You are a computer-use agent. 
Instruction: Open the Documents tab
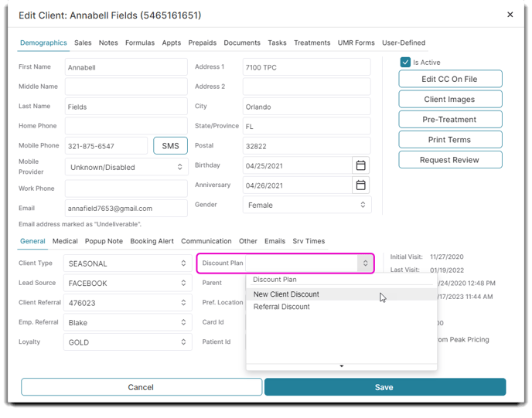(x=242, y=42)
